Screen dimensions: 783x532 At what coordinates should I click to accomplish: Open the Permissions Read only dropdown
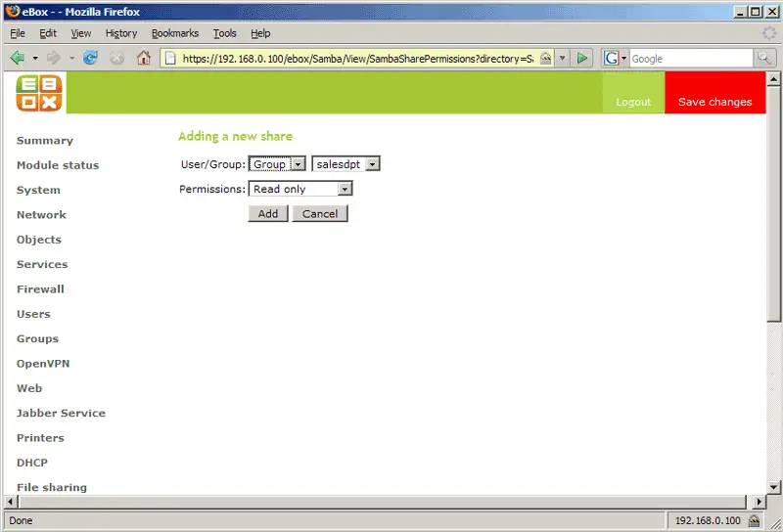(x=299, y=189)
